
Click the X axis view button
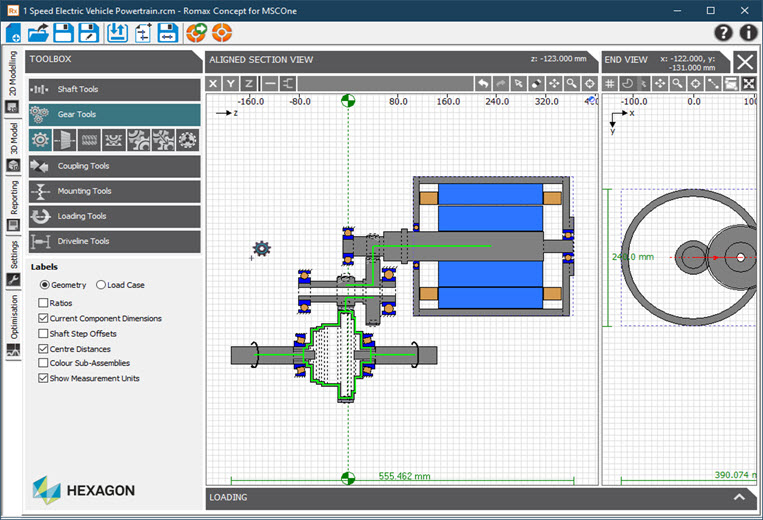(214, 84)
